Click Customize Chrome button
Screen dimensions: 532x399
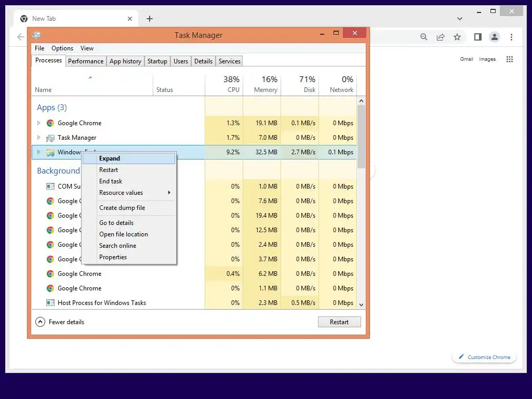484,357
